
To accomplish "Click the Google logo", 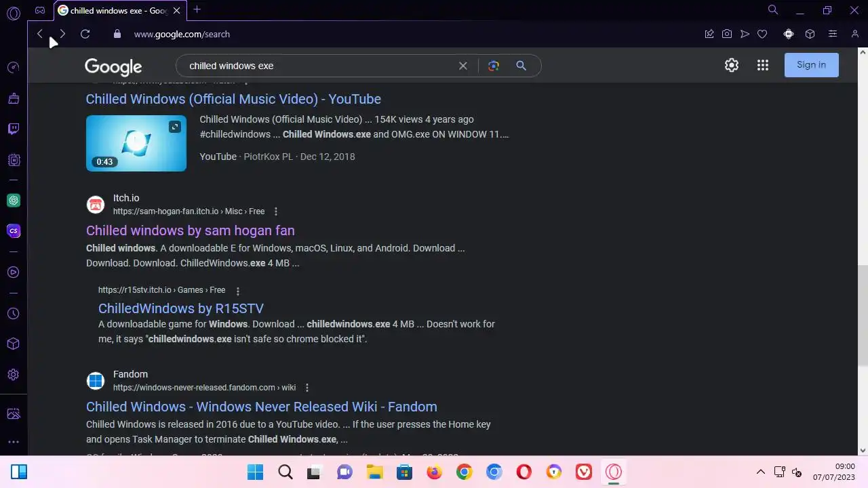I will [x=113, y=66].
